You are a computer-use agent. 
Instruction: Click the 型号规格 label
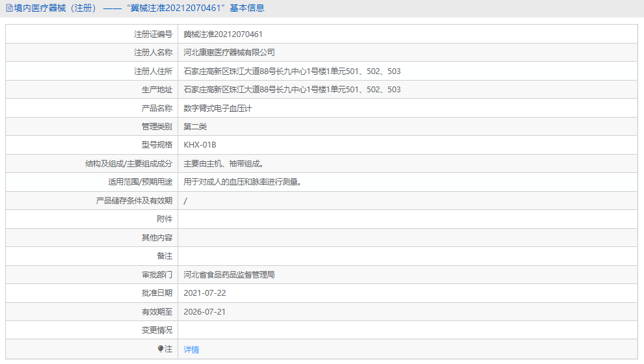pos(157,145)
